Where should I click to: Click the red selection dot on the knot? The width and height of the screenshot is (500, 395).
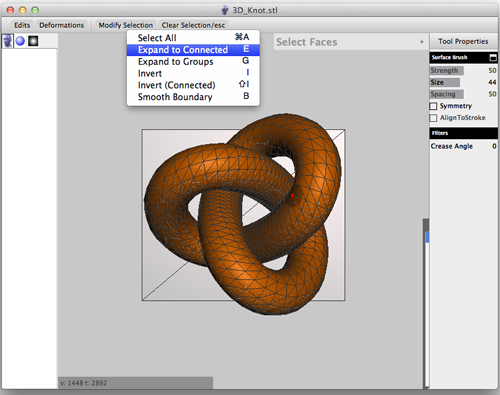(x=292, y=195)
